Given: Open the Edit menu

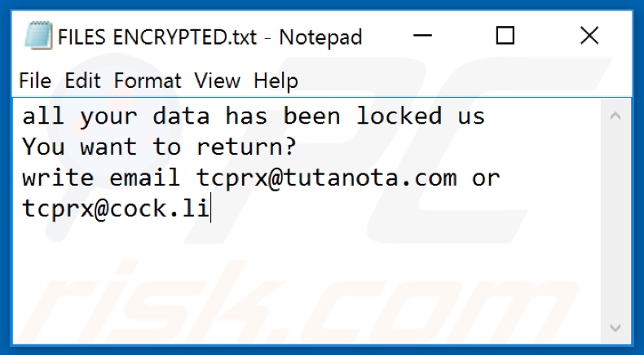Looking at the screenshot, I should click(x=82, y=81).
